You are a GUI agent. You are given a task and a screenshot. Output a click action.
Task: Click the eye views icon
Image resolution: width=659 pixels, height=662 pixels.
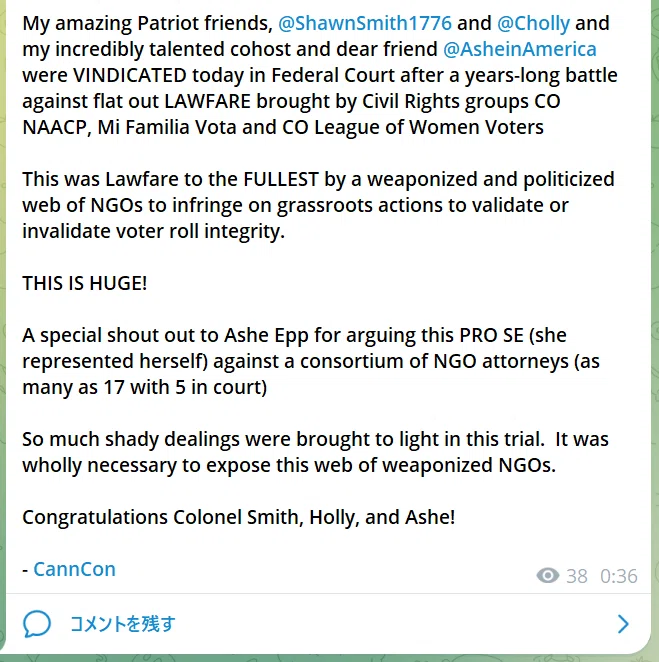point(548,575)
